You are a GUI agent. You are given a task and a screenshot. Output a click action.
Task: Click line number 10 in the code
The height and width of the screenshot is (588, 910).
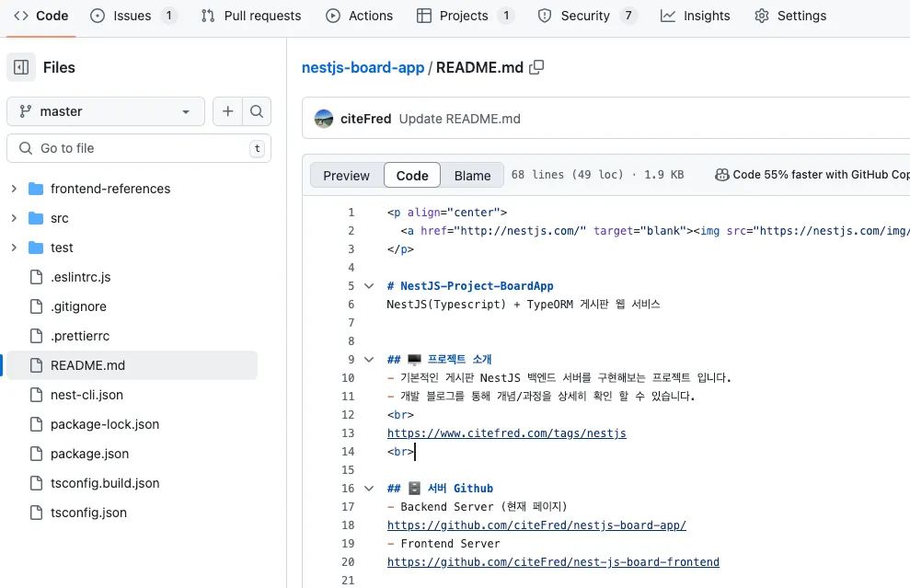coord(348,378)
